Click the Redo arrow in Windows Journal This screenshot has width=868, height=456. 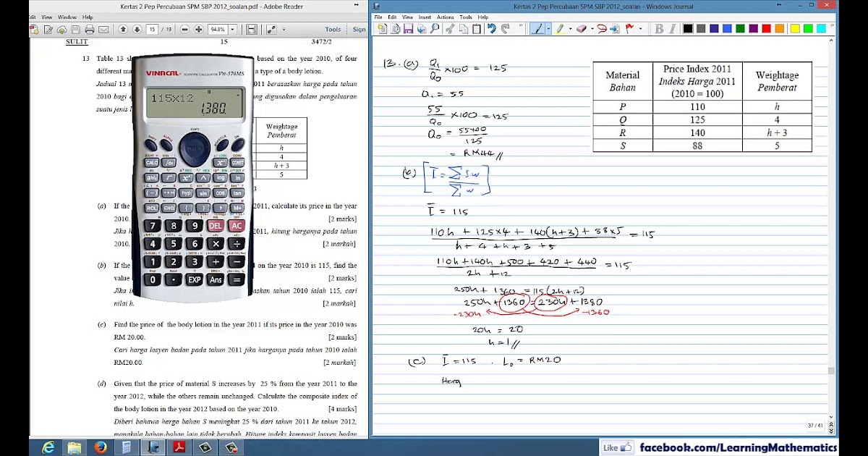506,29
